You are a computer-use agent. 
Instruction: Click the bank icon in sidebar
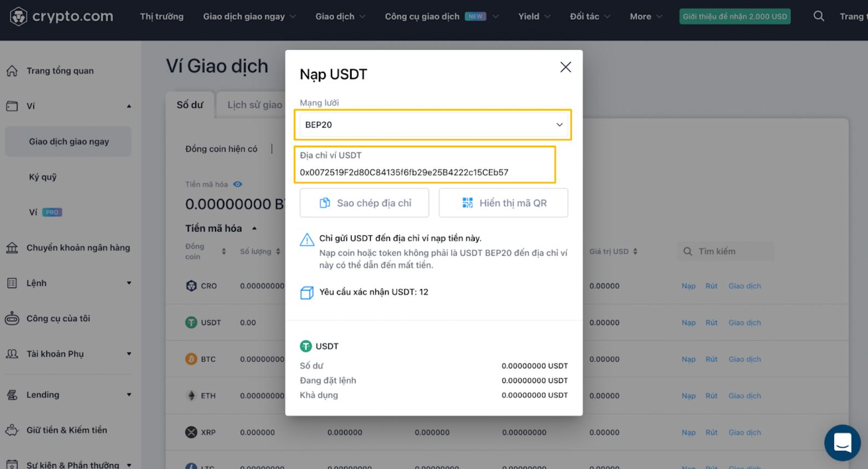coord(12,248)
